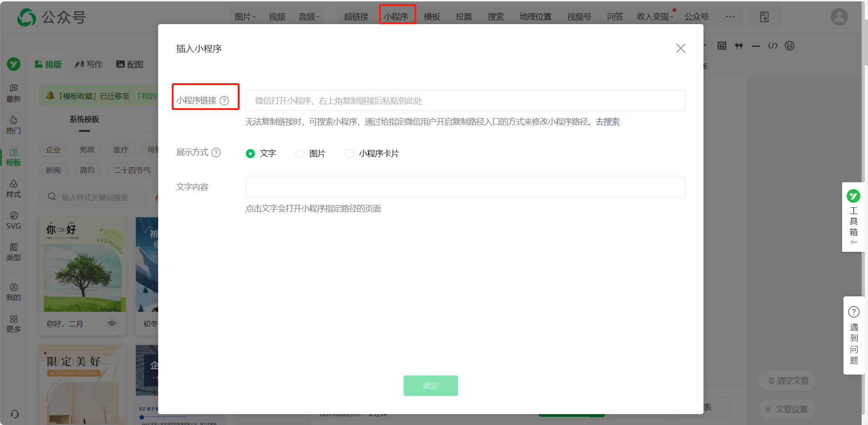
Task: Click the customer service headset icon
Action: [x=15, y=414]
